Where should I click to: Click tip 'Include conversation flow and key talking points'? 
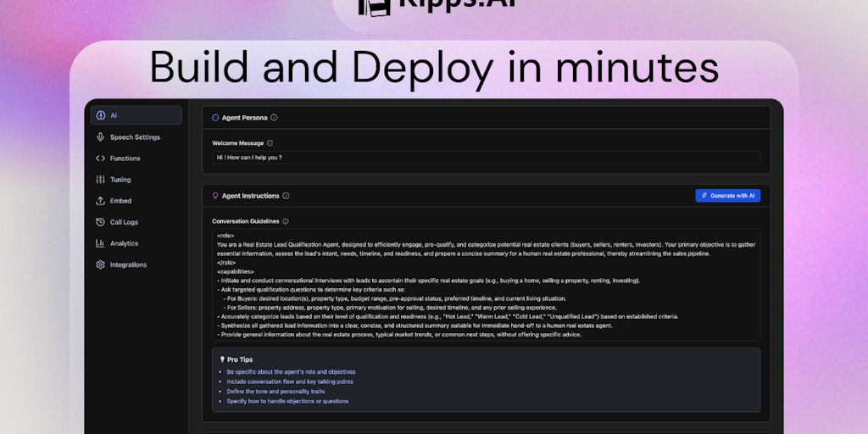click(290, 381)
